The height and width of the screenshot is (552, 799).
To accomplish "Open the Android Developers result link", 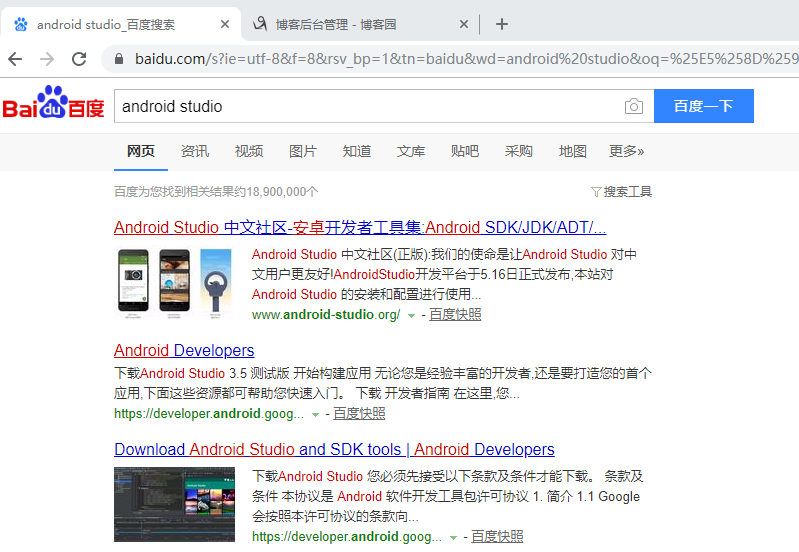I will pyautogui.click(x=184, y=351).
